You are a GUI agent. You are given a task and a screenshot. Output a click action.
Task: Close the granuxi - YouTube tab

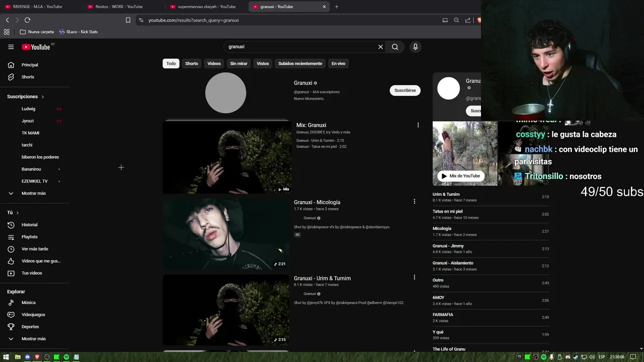click(324, 7)
